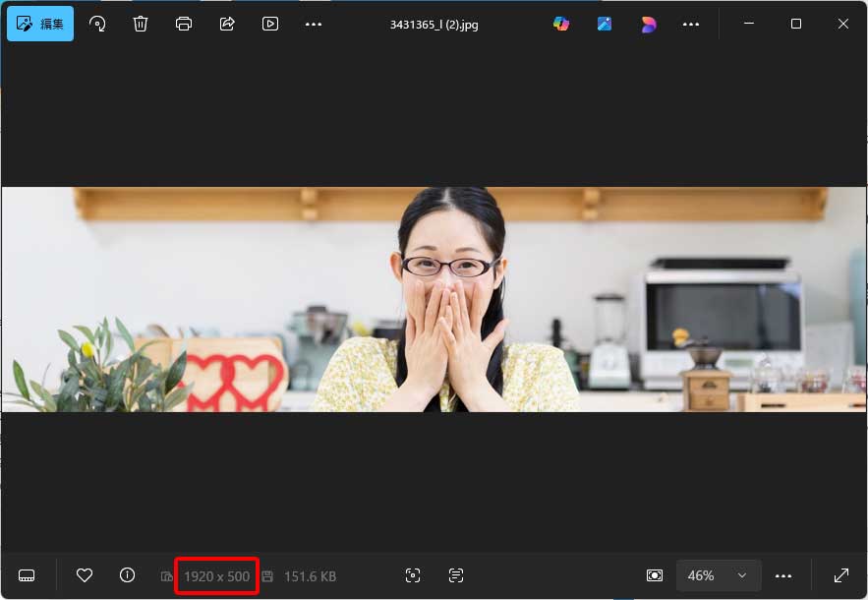868x600 pixels.
Task: Open the bottom-right more options menu
Action: pyautogui.click(x=783, y=575)
